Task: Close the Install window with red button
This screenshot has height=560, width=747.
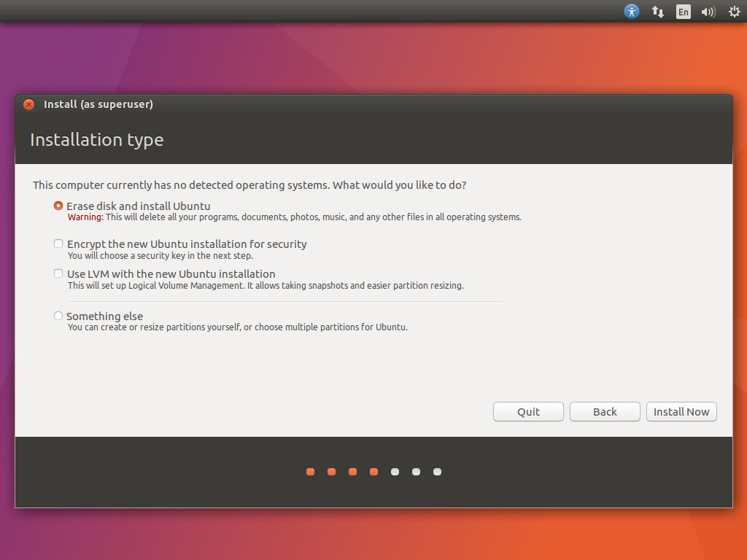Action: [28, 104]
